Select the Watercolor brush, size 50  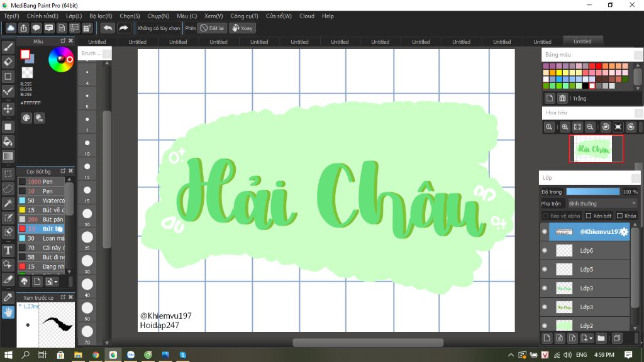coord(41,200)
